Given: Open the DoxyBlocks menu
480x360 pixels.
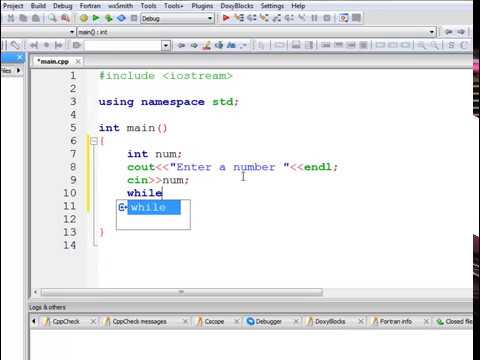Looking at the screenshot, I should click(x=237, y=6).
